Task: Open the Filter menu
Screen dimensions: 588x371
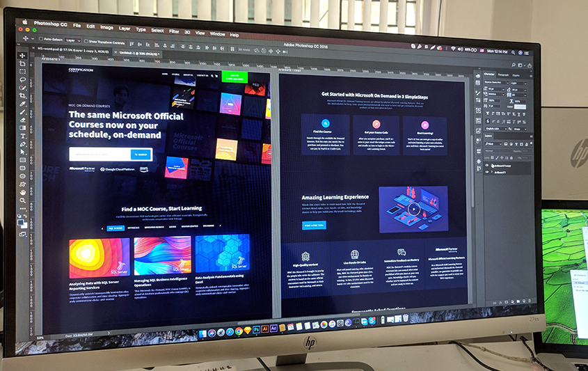Action: 174,31
